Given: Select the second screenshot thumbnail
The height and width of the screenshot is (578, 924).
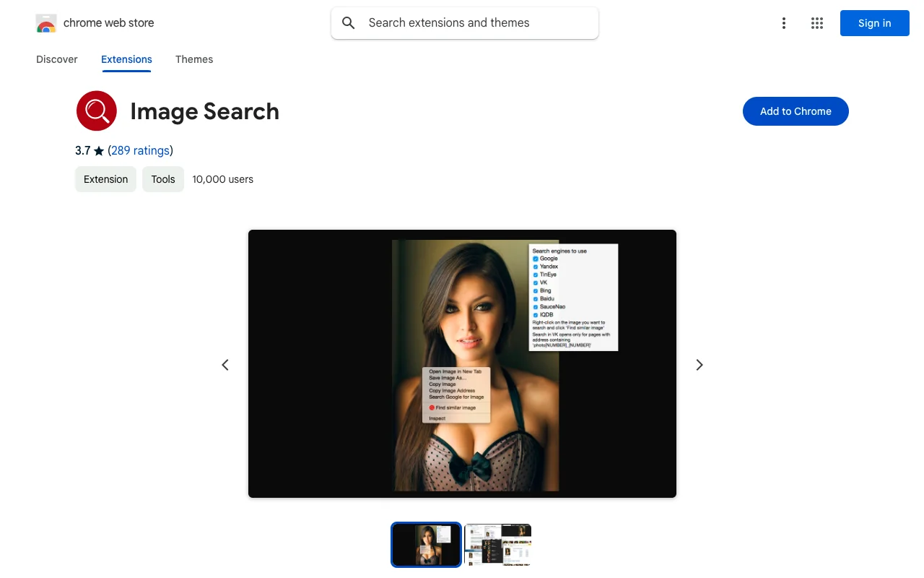Looking at the screenshot, I should click(498, 545).
